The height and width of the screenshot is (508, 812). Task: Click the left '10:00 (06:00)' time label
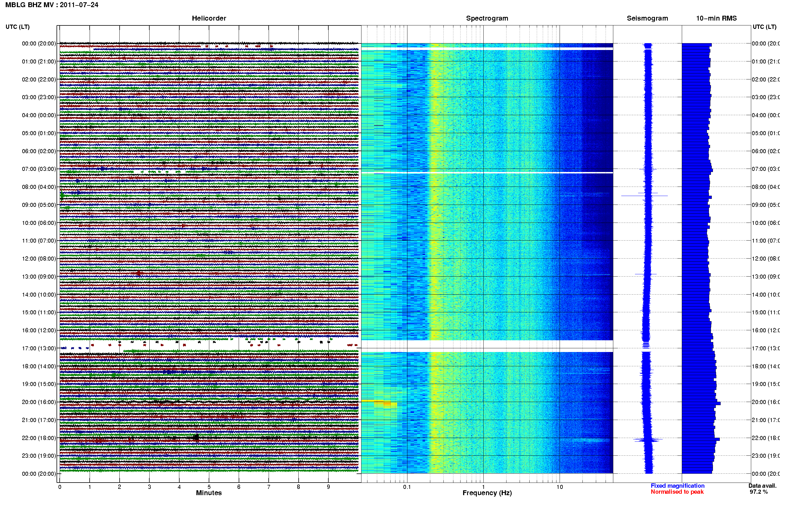(x=39, y=223)
